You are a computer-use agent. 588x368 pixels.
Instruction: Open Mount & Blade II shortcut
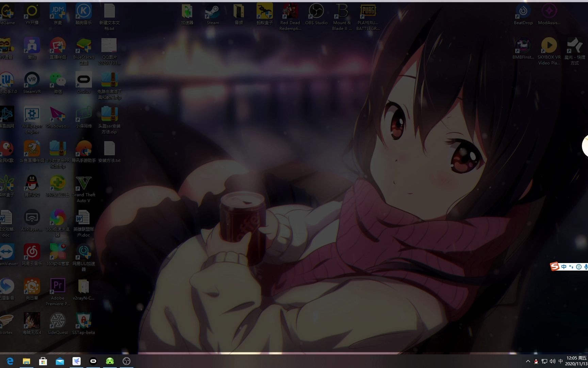(x=342, y=17)
